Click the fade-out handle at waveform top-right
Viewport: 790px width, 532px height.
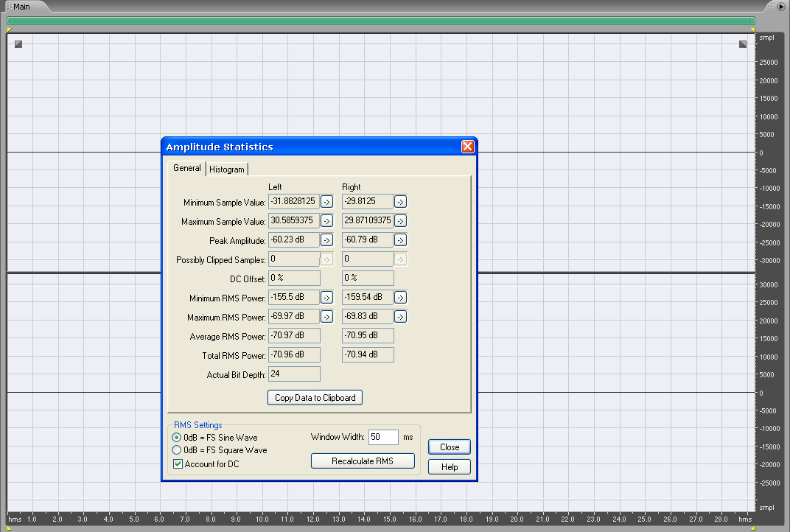coord(743,44)
